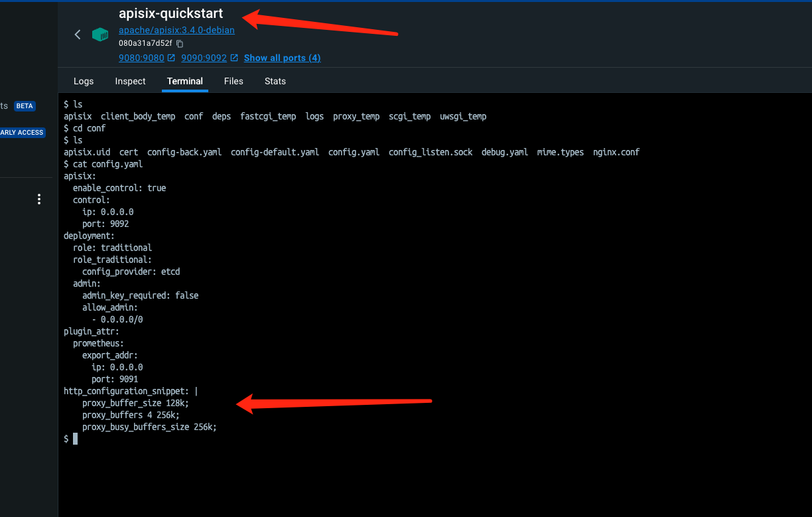Click 'debug.yaml' in the ls output
This screenshot has width=812, height=517.
click(x=505, y=152)
